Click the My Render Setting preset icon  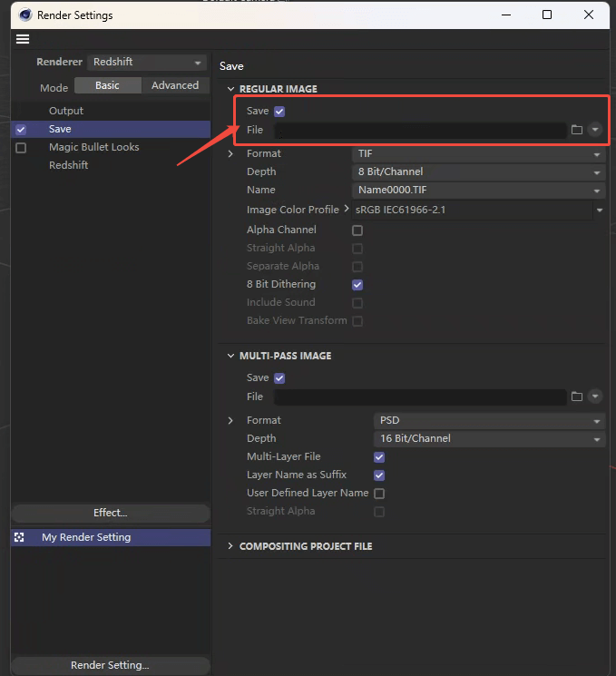[19, 537]
